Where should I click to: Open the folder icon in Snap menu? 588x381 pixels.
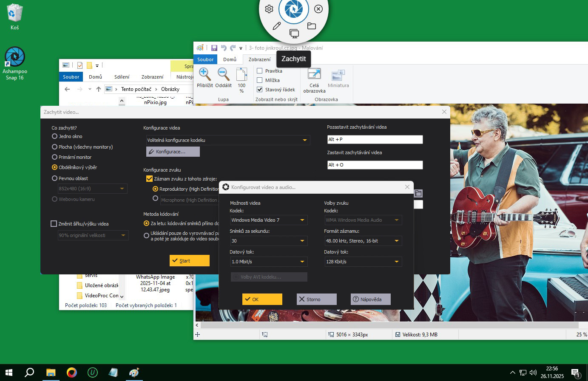point(312,26)
